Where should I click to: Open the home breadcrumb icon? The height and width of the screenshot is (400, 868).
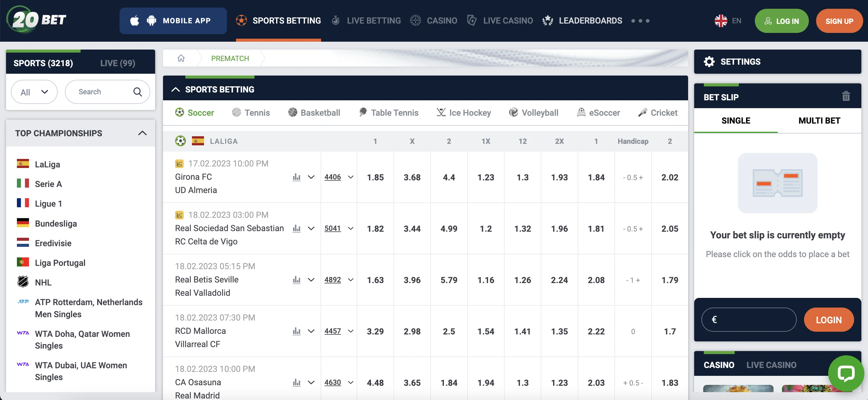pos(181,58)
